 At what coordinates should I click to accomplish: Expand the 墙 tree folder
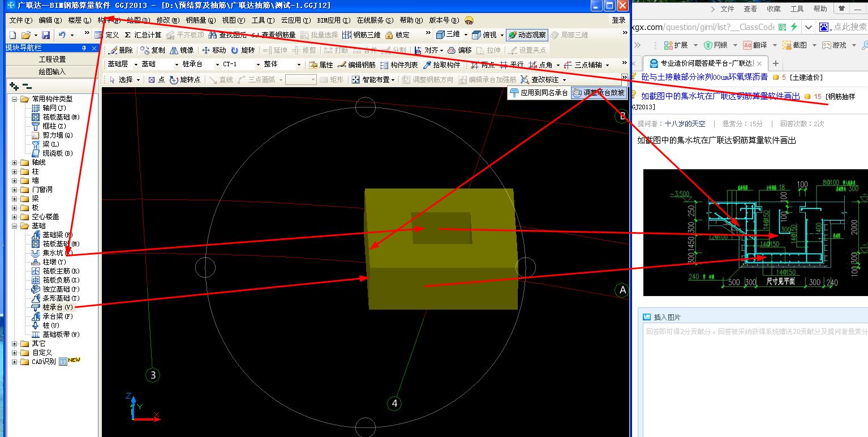pos(14,181)
